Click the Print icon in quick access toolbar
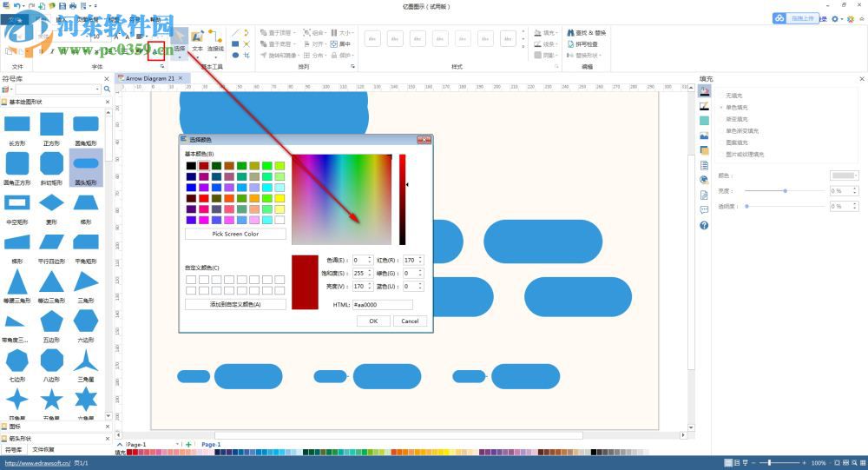Image resolution: width=868 pixels, height=470 pixels. tap(73, 5)
